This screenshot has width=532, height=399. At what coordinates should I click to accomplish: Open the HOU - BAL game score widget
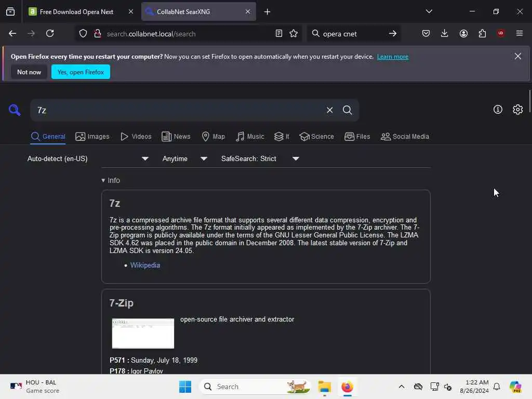click(x=34, y=387)
